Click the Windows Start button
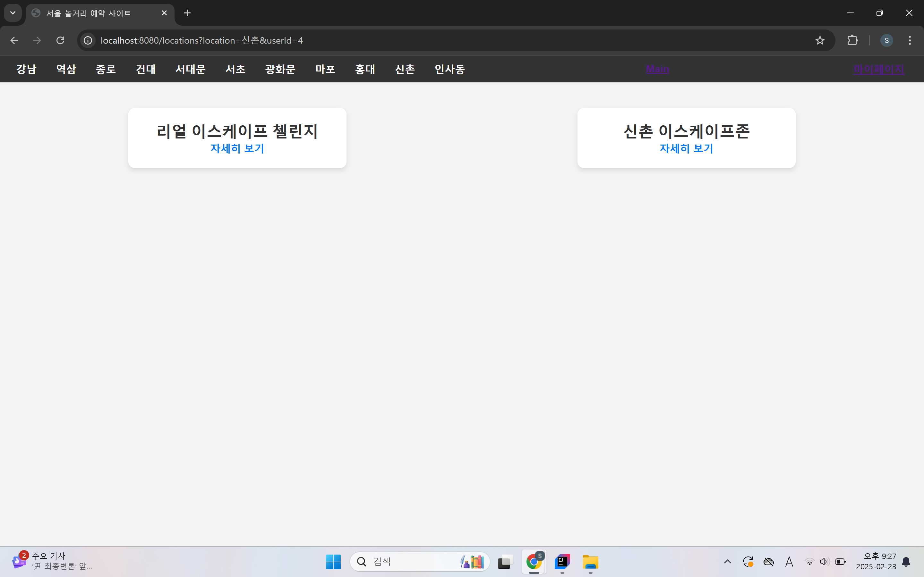This screenshot has width=924, height=577. pos(333,562)
